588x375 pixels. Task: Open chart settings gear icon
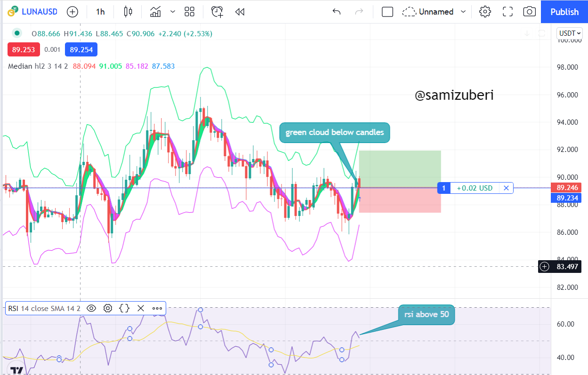click(x=485, y=12)
